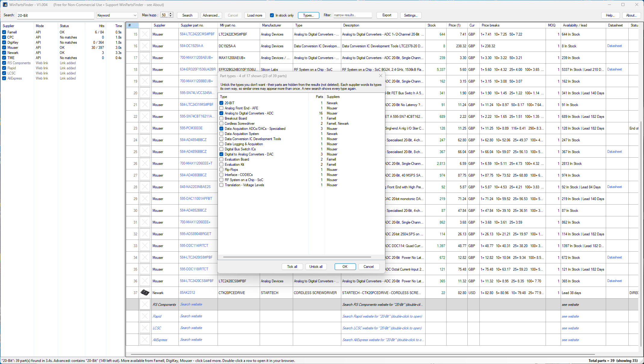644x364 pixels.
Task: Click the Untick all button
Action: (x=316, y=267)
